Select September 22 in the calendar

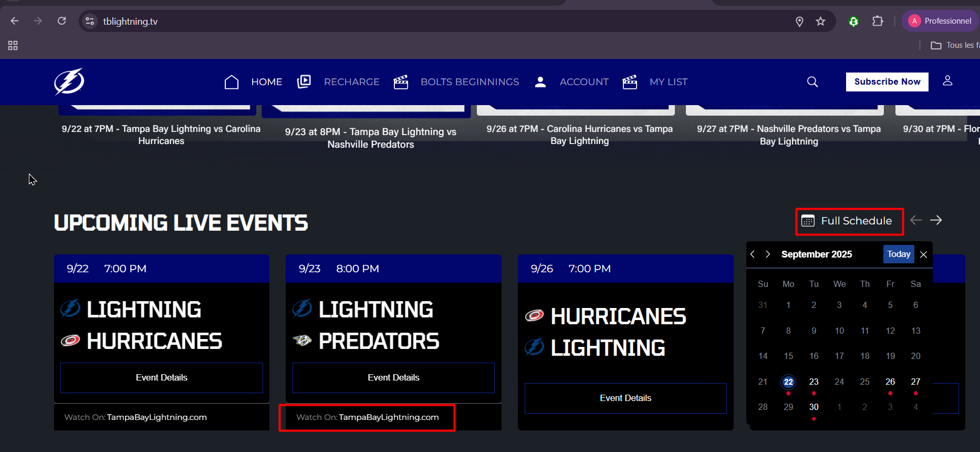[788, 382]
